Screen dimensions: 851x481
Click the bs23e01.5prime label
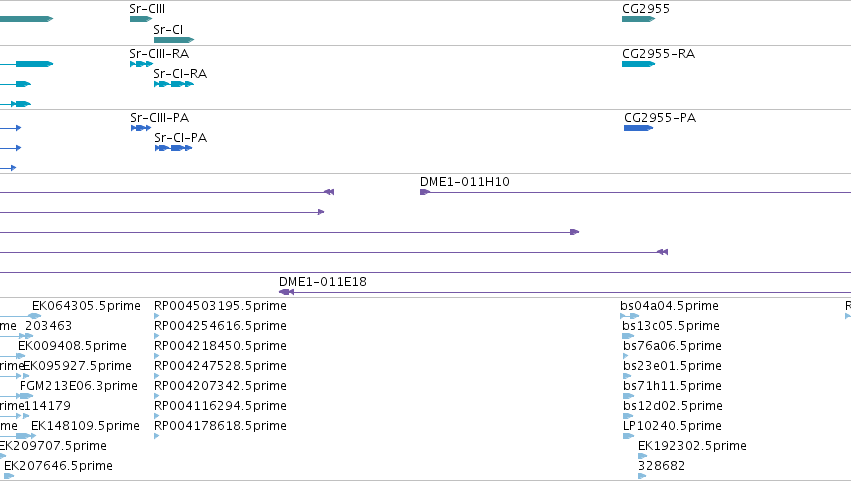672,366
